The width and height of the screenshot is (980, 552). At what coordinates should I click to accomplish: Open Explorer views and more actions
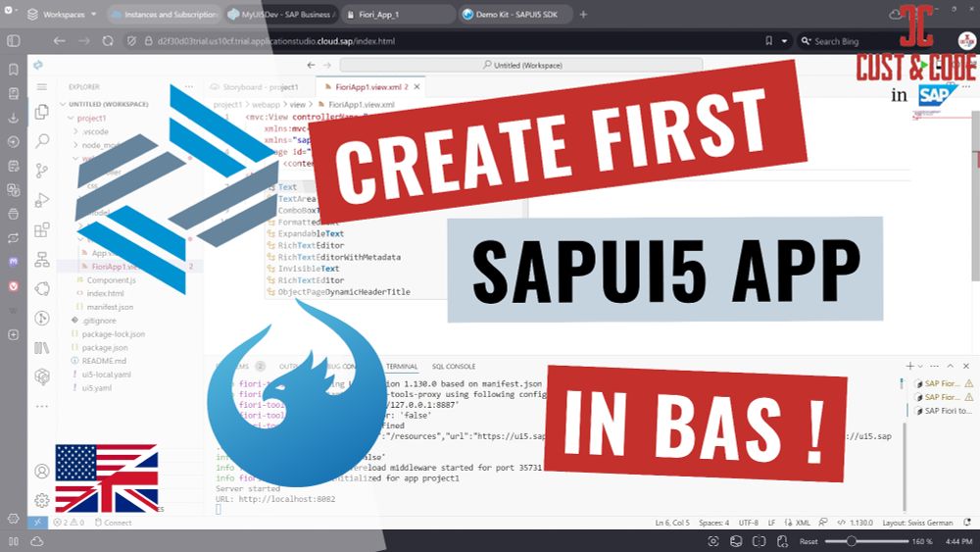[x=189, y=87]
